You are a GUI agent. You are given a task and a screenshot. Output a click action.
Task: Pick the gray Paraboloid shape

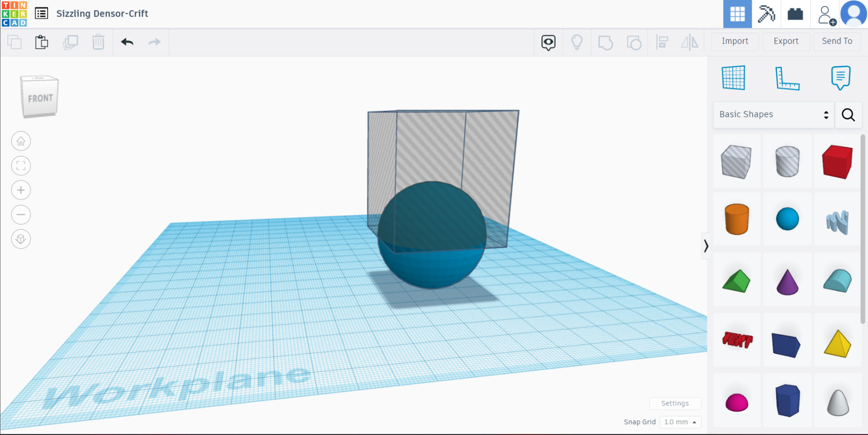pyautogui.click(x=838, y=402)
